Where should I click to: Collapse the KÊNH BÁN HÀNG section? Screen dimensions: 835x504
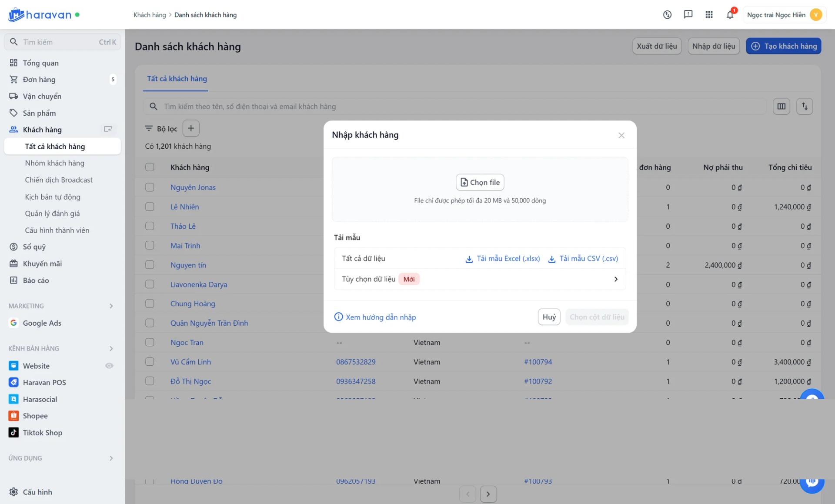point(111,349)
